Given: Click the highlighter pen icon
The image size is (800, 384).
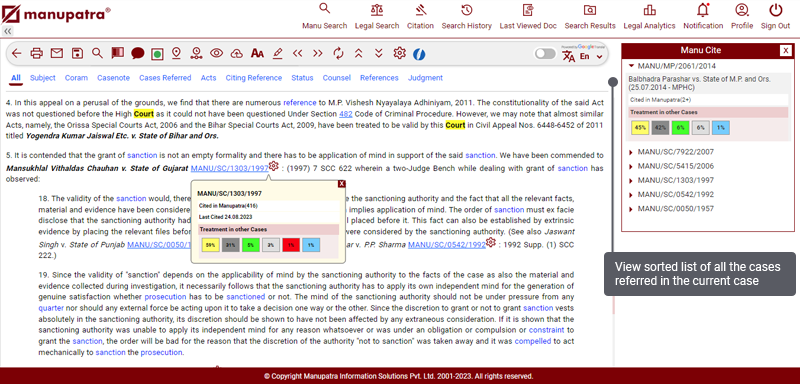Looking at the screenshot, I should (278, 53).
